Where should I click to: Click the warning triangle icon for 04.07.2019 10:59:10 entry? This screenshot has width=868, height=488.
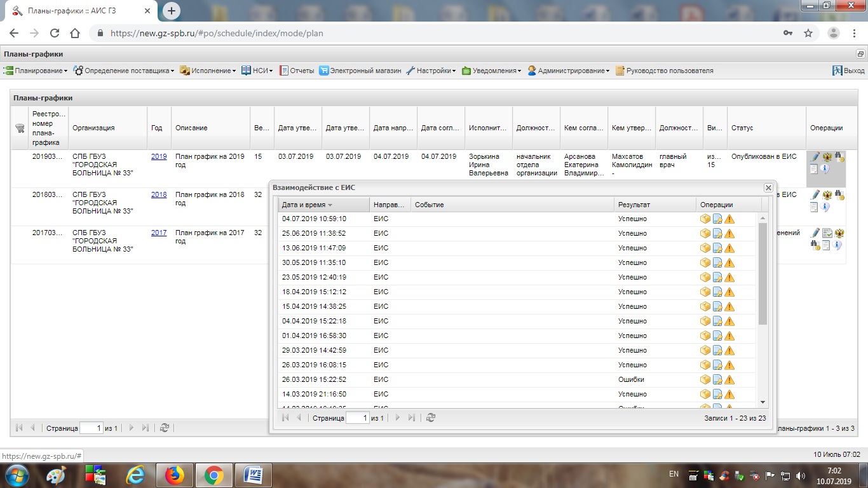[729, 219]
